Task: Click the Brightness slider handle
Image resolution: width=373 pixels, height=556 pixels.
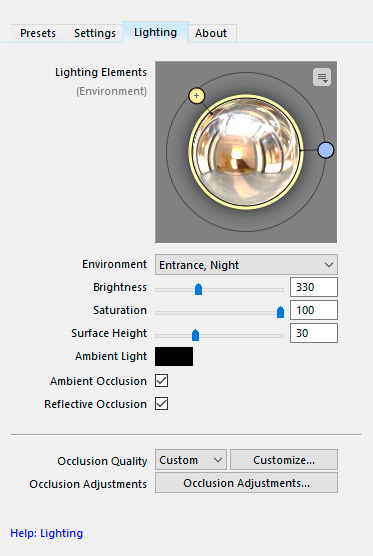Action: coord(199,289)
